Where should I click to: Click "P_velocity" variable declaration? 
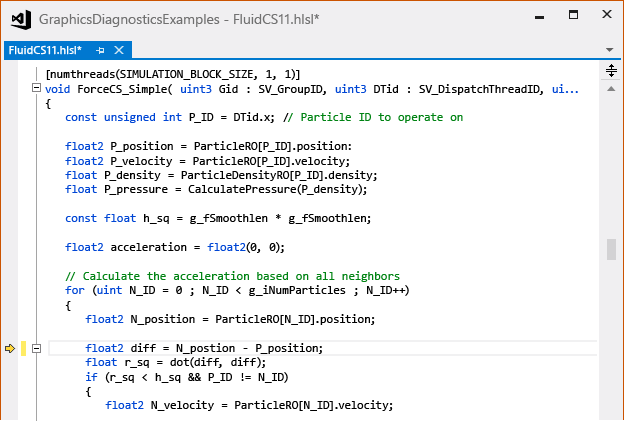(x=141, y=161)
